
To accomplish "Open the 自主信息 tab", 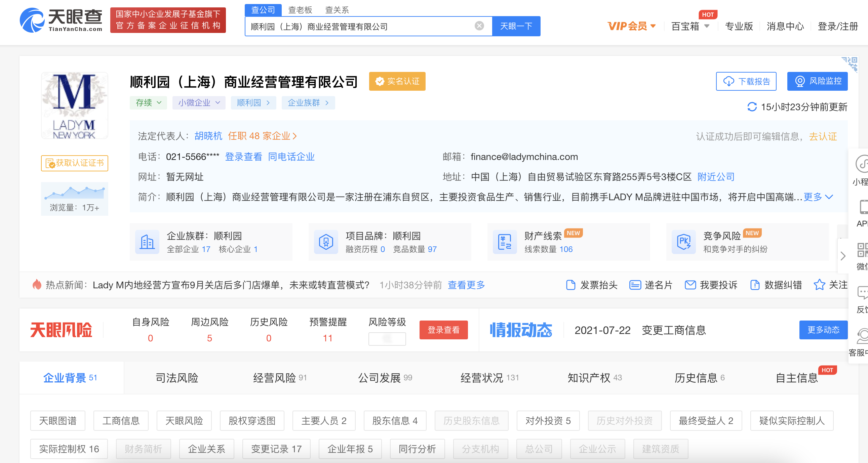I will click(797, 377).
